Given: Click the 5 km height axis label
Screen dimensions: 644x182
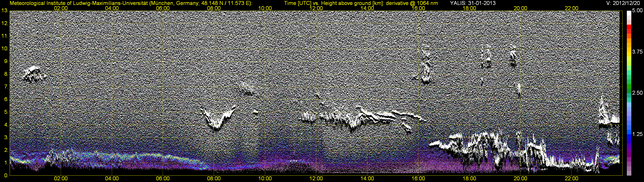Looking at the screenshot, I should tap(6, 112).
